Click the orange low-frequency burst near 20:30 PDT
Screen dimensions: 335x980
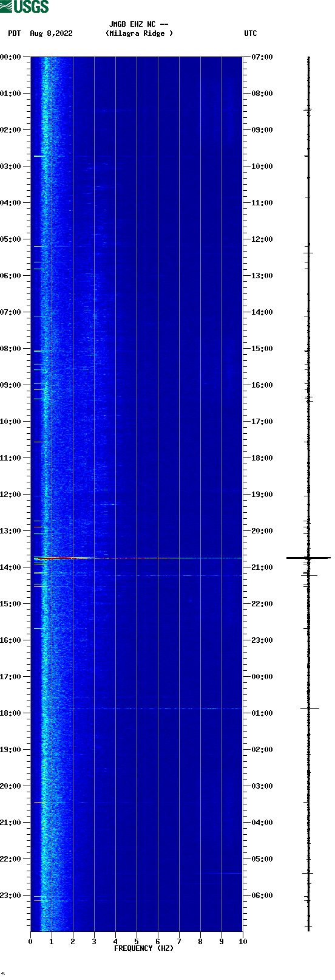point(39,803)
